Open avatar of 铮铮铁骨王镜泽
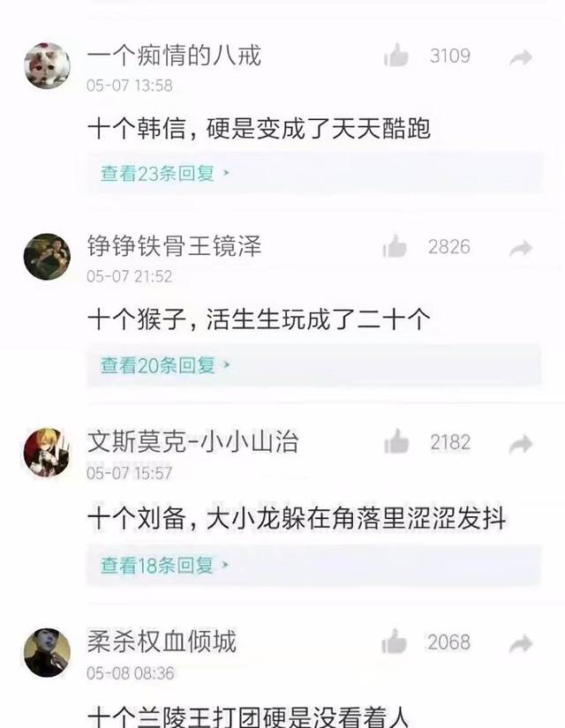Image resolution: width=565 pixels, height=728 pixels. (48, 256)
